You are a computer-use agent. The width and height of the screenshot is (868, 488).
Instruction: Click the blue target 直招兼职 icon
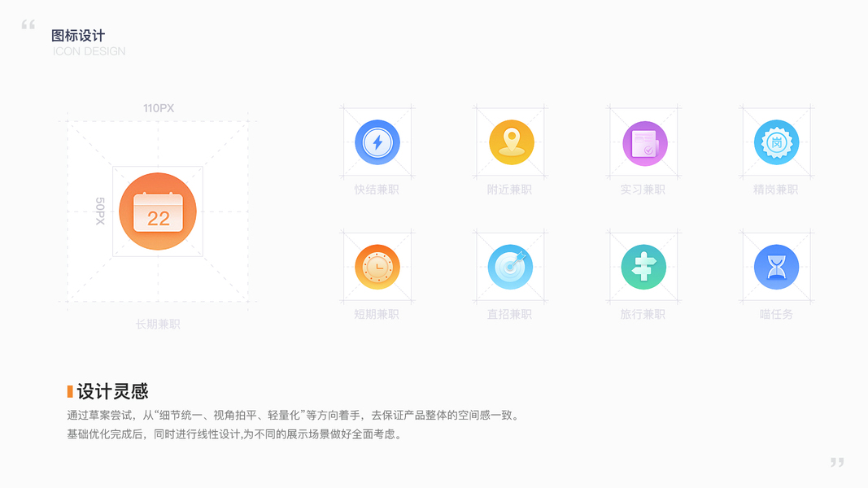[x=510, y=267]
